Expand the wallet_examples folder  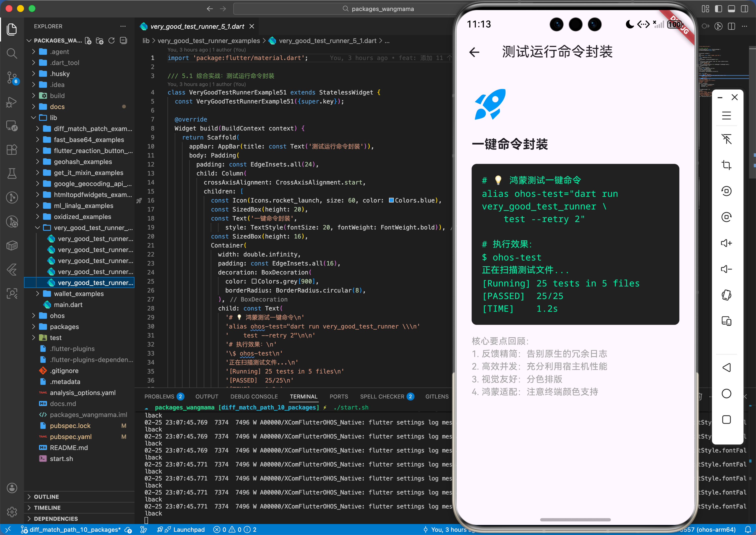point(78,293)
